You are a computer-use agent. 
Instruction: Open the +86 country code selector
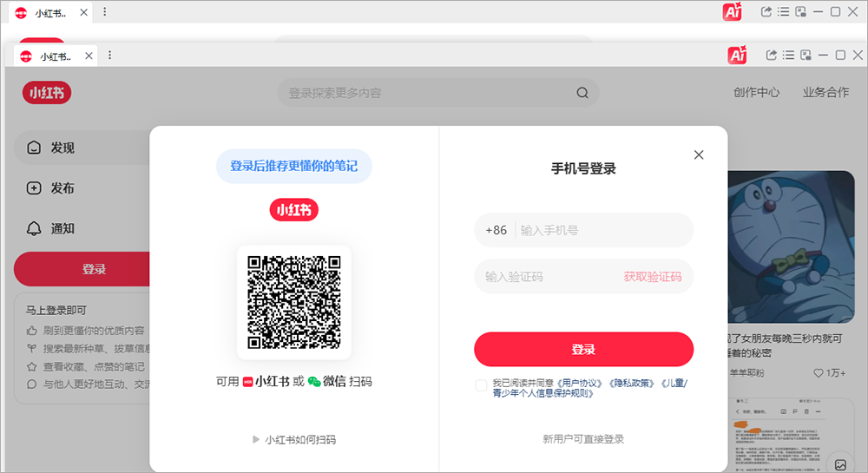coord(496,230)
